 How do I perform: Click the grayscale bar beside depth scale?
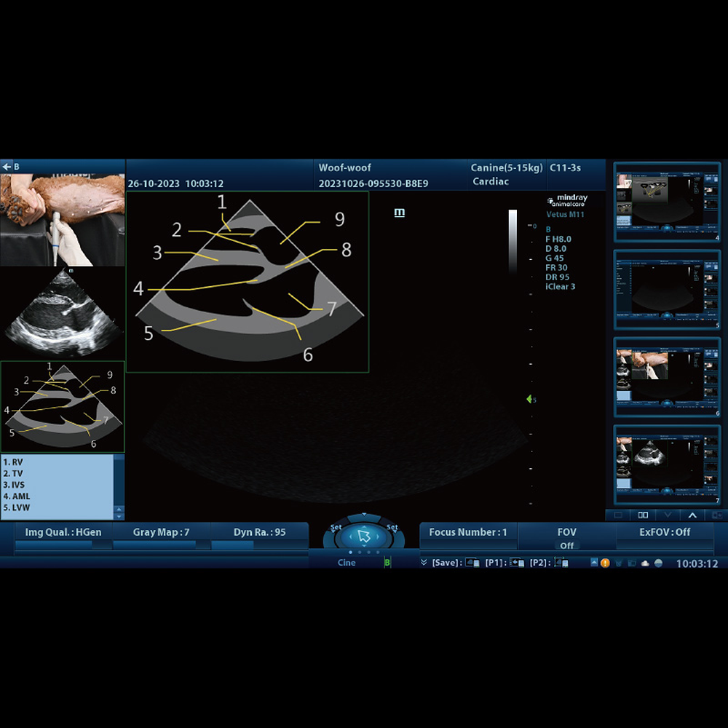point(513,242)
